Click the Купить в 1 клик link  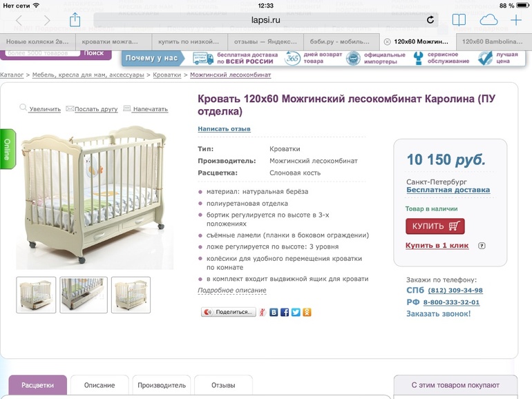[437, 245]
